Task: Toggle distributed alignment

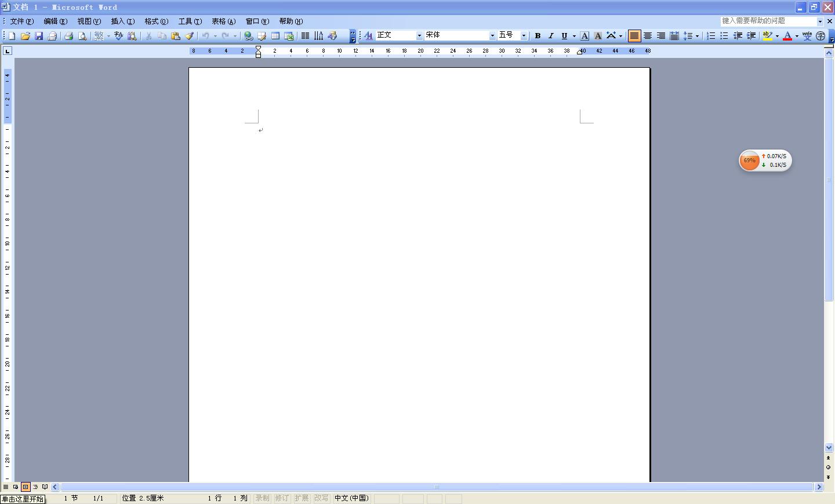Action: click(674, 36)
